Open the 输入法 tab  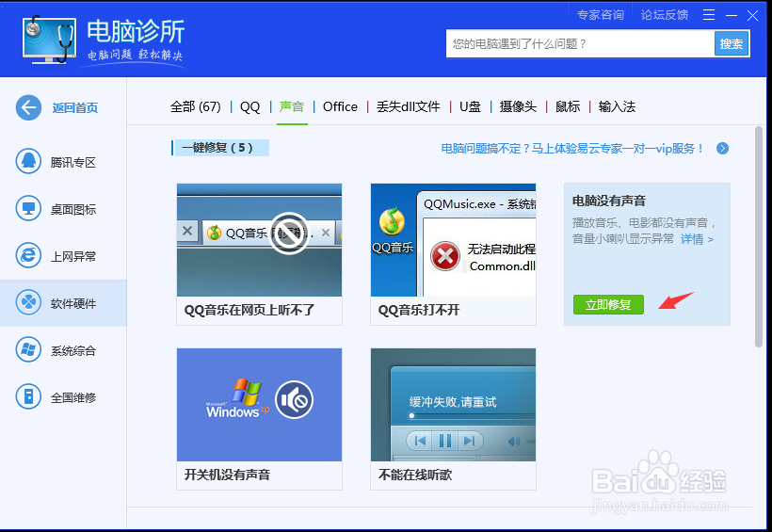pos(617,106)
